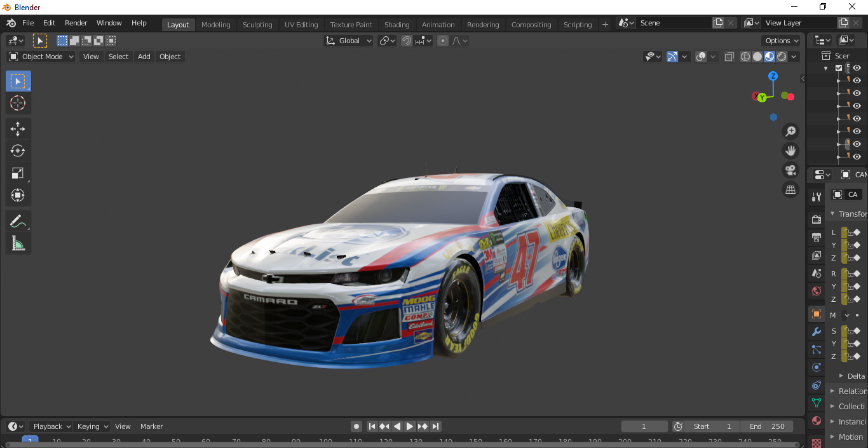The width and height of the screenshot is (868, 448).
Task: Open the Playback dropdown in timeline
Action: click(52, 426)
